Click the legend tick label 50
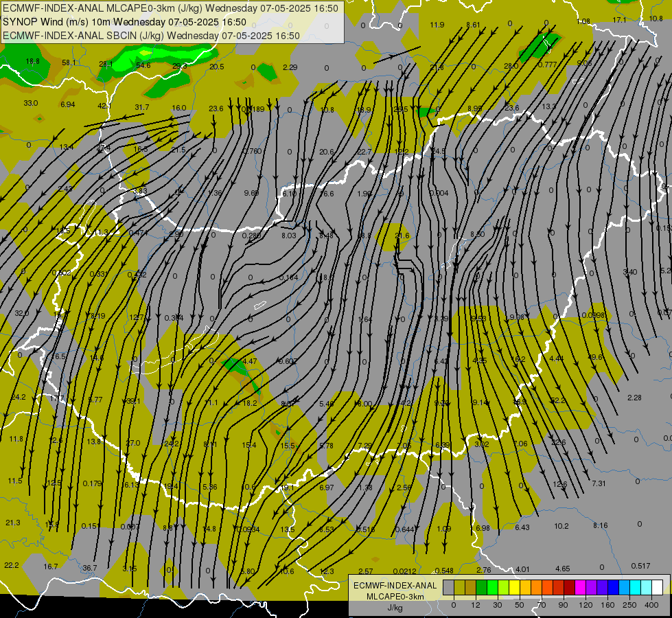Viewport: 672px width, 618px height. click(519, 605)
